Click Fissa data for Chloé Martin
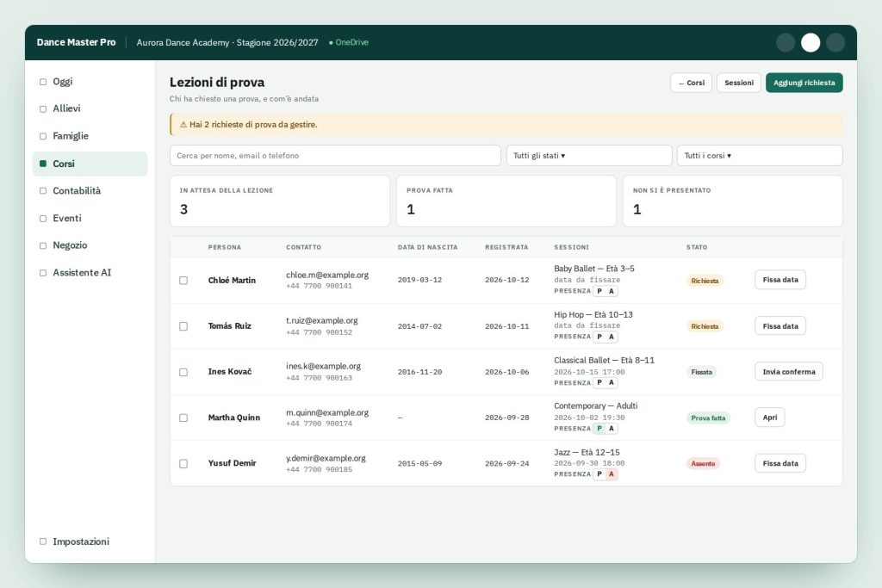 click(780, 280)
